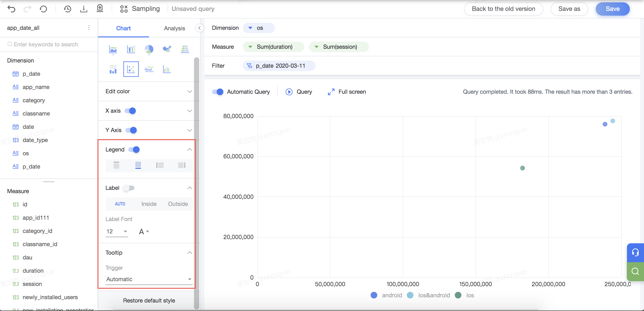Switch to the Analysis tab
This screenshot has width=644, height=311.
coord(174,28)
